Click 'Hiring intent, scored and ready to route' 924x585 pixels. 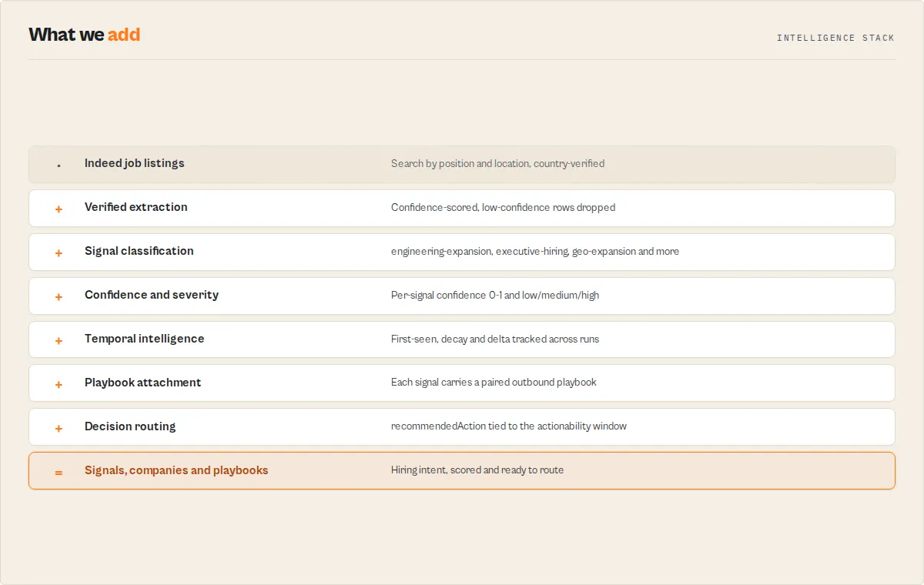click(x=477, y=470)
